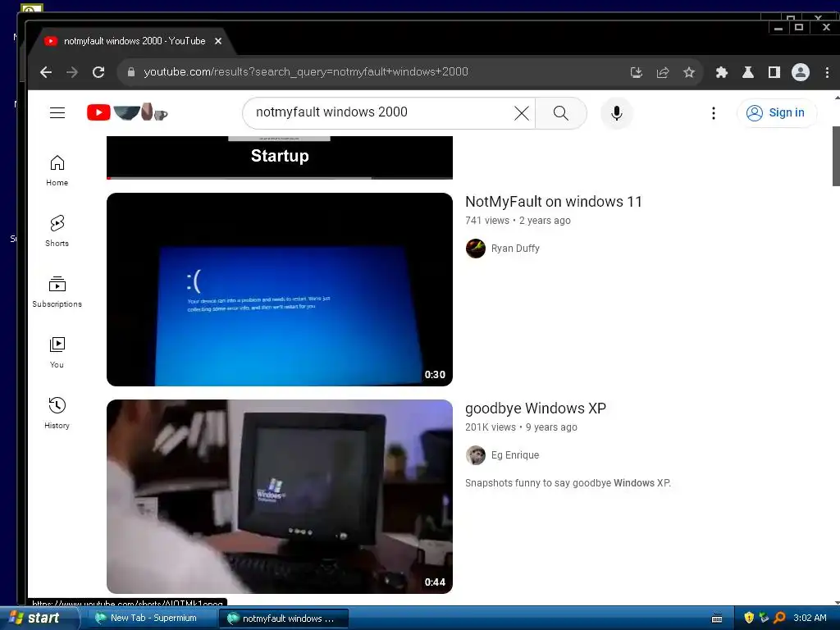Click the 3:02 AM clock

(810, 618)
